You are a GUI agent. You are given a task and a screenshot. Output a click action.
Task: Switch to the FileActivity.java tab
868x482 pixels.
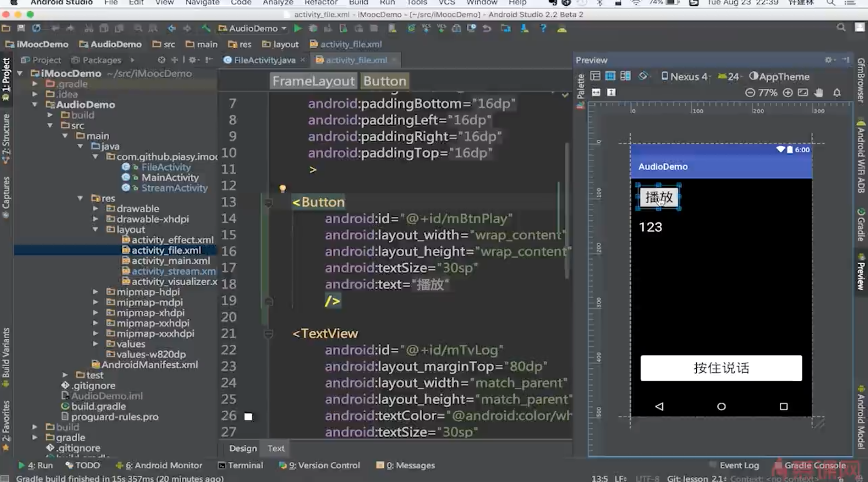[264, 60]
